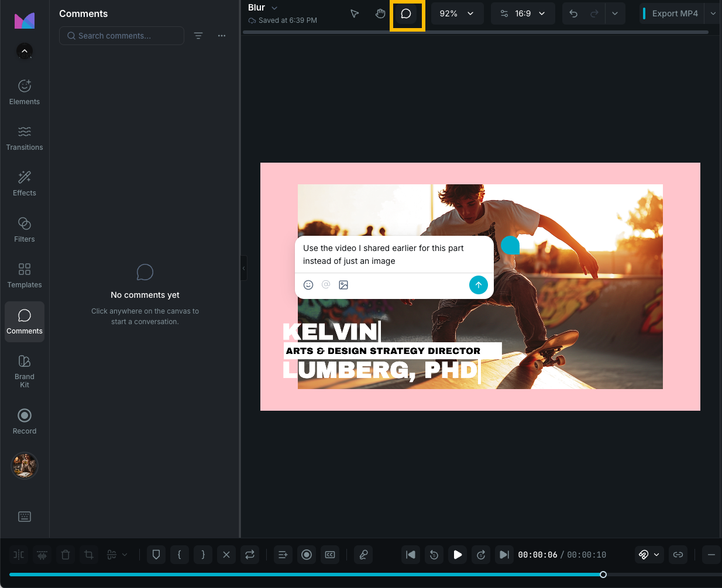This screenshot has height=588, width=722.
Task: Toggle the link clips icon
Action: [678, 555]
